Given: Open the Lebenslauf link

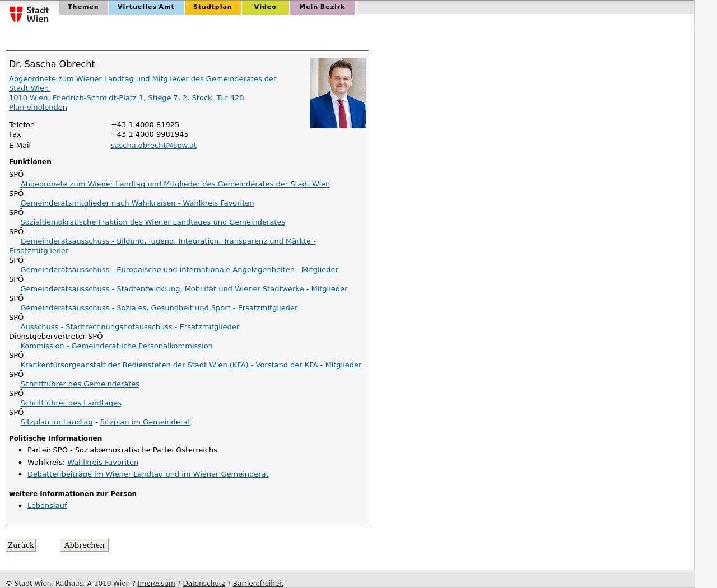Looking at the screenshot, I should [47, 506].
